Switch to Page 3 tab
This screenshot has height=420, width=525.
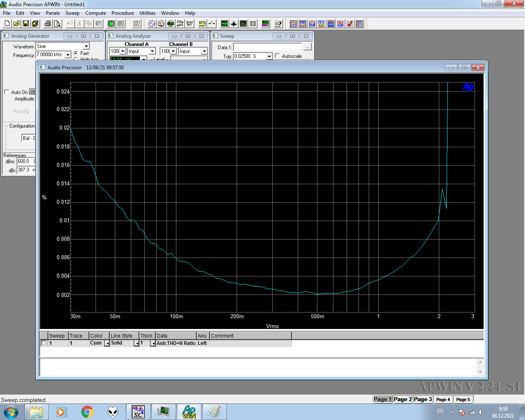[423, 399]
